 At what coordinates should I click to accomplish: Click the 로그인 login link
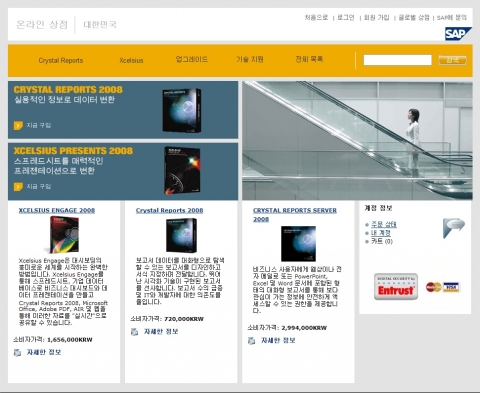[x=346, y=17]
